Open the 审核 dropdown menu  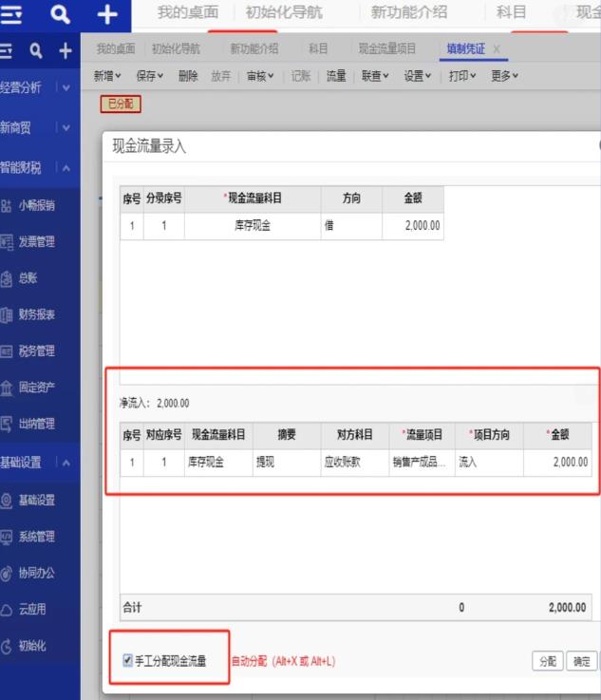tap(259, 76)
